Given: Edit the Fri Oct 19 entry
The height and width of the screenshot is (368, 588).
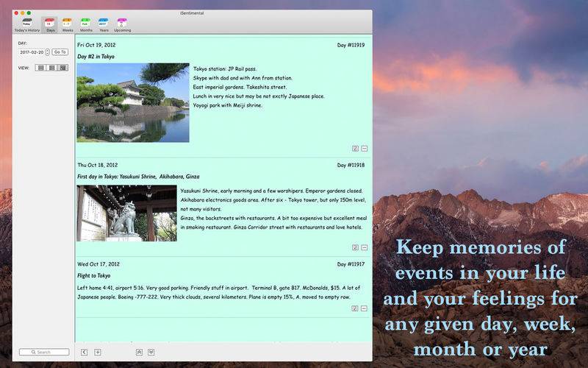Looking at the screenshot, I should click(x=355, y=149).
